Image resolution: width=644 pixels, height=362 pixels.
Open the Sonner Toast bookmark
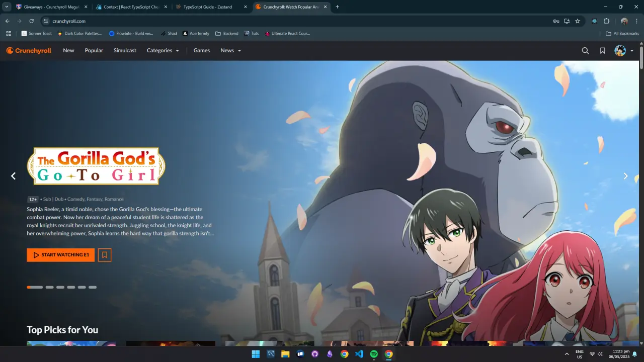pos(37,34)
